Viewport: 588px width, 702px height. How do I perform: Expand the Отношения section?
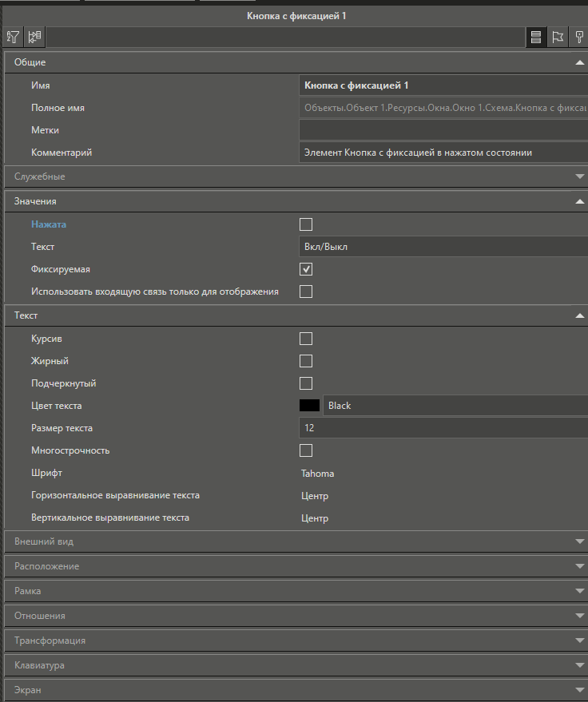coord(579,616)
